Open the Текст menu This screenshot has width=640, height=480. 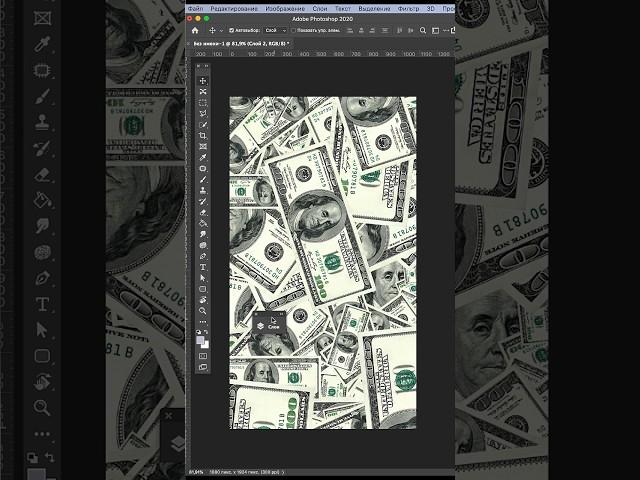click(343, 9)
